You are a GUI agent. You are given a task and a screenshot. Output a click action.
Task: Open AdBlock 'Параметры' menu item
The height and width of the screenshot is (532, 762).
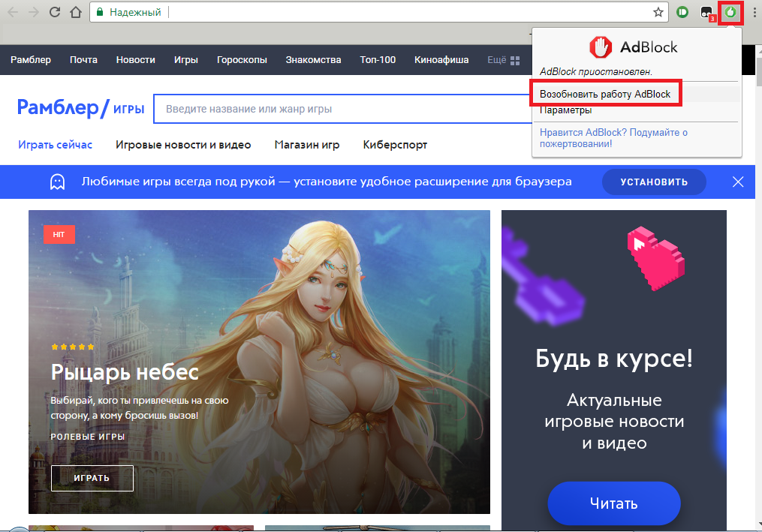566,111
